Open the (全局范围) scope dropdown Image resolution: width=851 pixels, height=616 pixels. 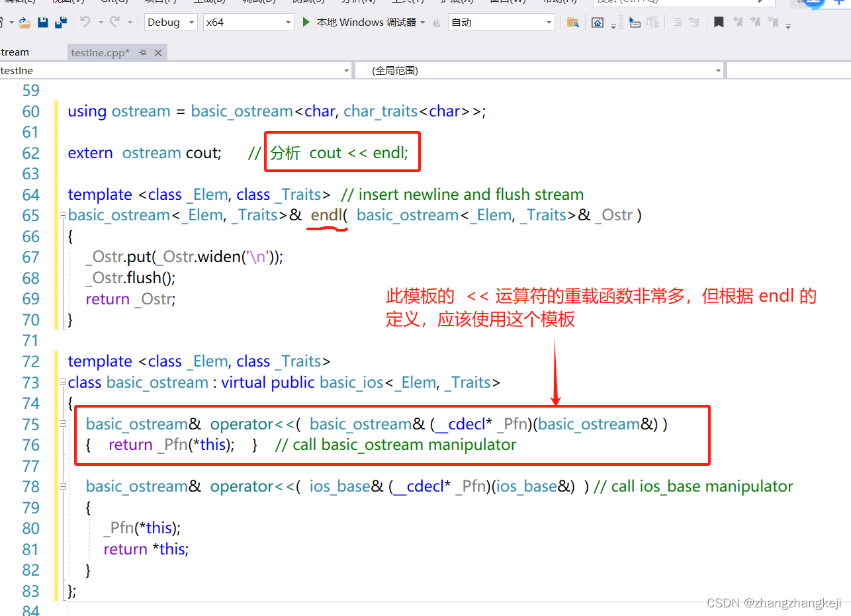[x=539, y=71]
